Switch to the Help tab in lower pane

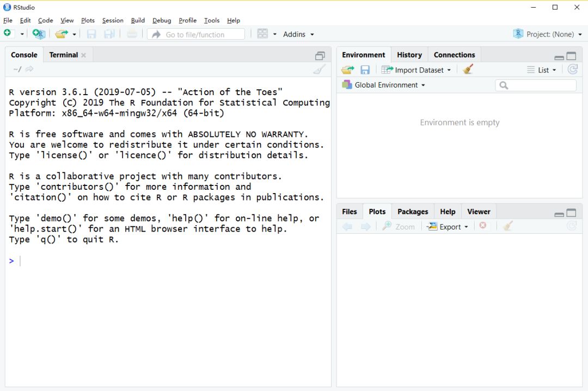click(448, 212)
